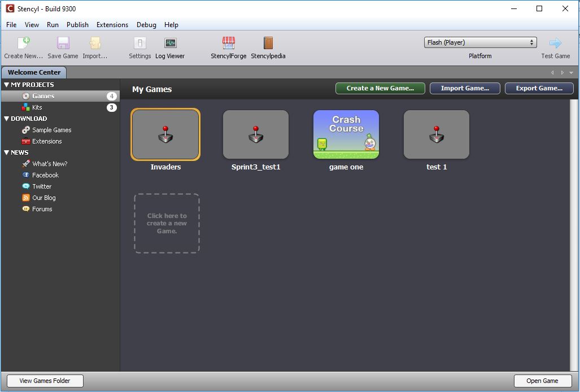Select the Invaders game thumbnail

[x=165, y=134]
